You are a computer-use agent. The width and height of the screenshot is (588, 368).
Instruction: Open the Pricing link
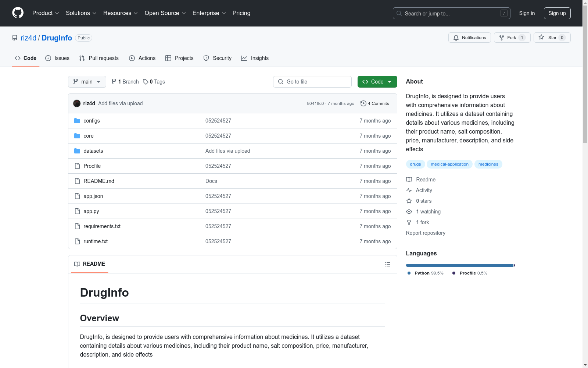tap(241, 13)
